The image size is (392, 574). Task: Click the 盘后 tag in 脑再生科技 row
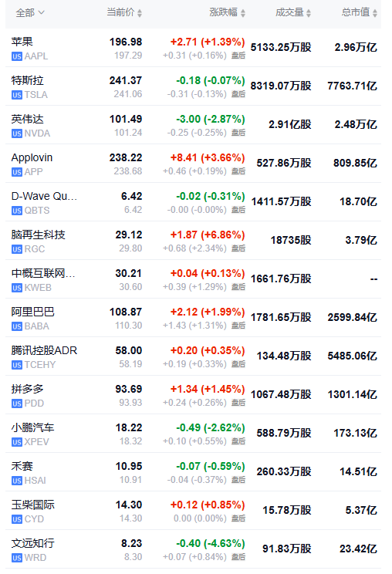238,248
